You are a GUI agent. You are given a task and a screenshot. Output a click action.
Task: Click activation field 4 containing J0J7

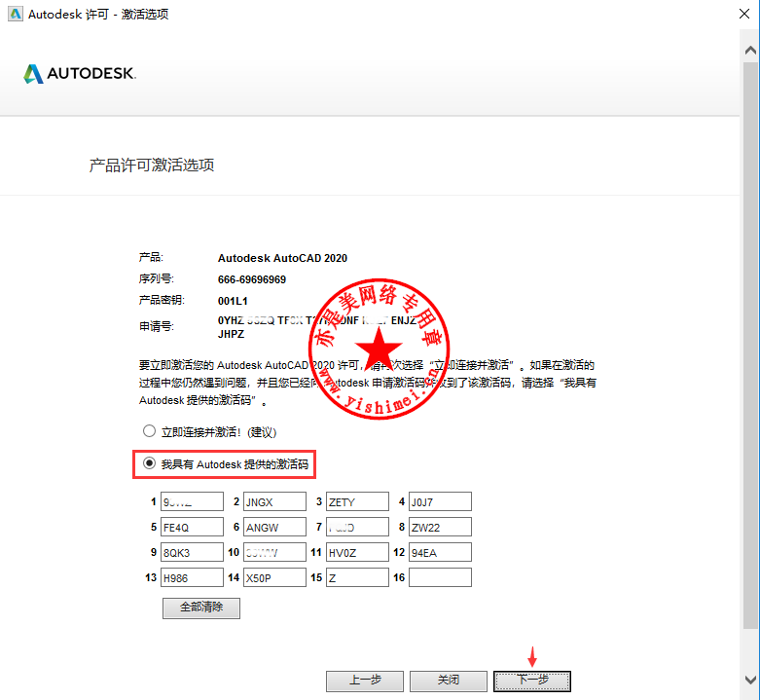click(x=440, y=501)
